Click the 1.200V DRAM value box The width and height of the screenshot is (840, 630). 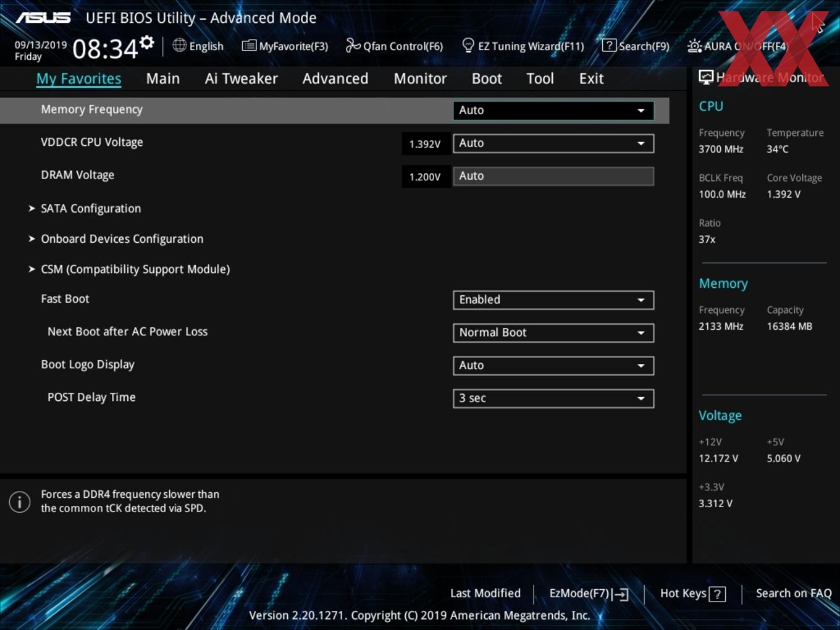[425, 177]
